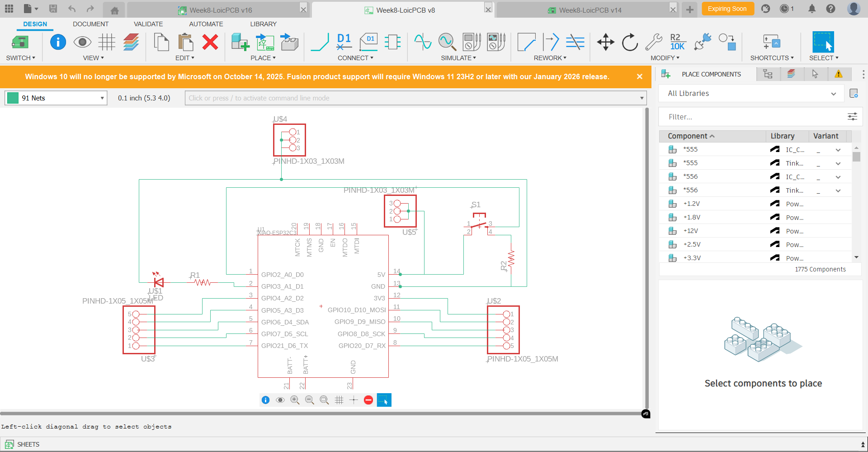Select the wrench Change tool
The width and height of the screenshot is (868, 452).
(654, 43)
